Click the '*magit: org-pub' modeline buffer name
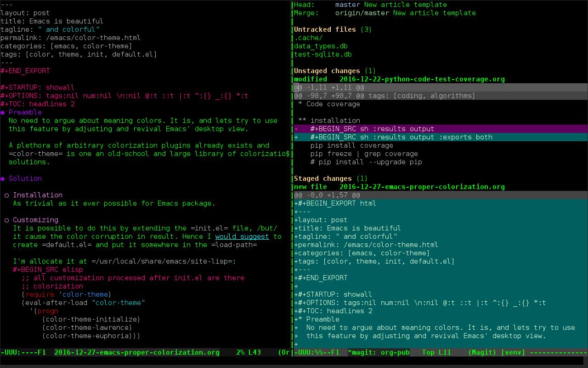The image size is (588, 368). (379, 352)
